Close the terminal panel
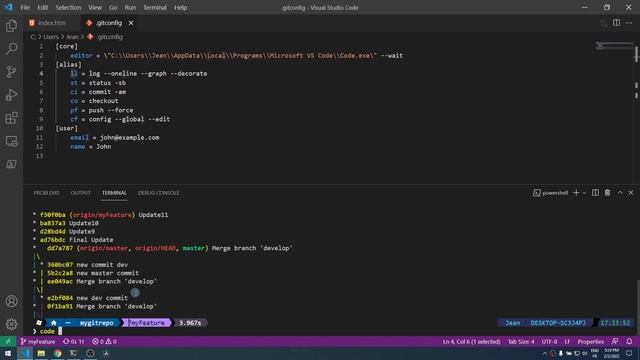 (x=631, y=193)
